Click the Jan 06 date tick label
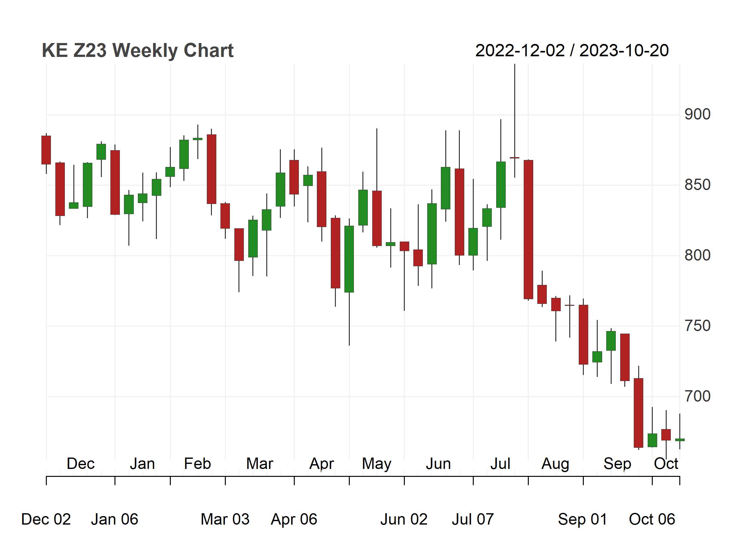747x560 pixels. [x=114, y=519]
